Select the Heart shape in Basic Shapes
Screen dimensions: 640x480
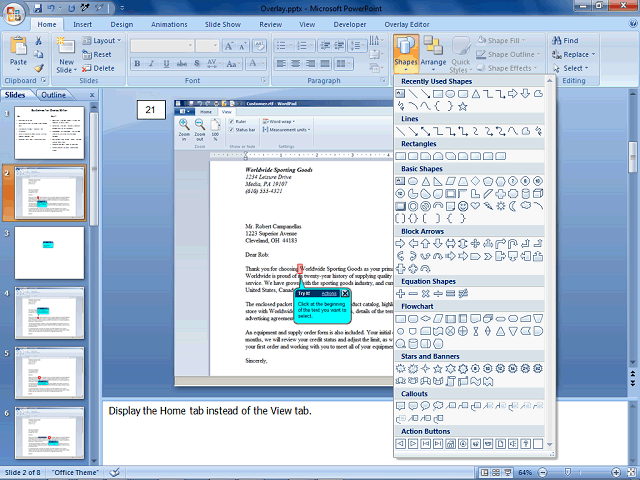click(x=475, y=206)
